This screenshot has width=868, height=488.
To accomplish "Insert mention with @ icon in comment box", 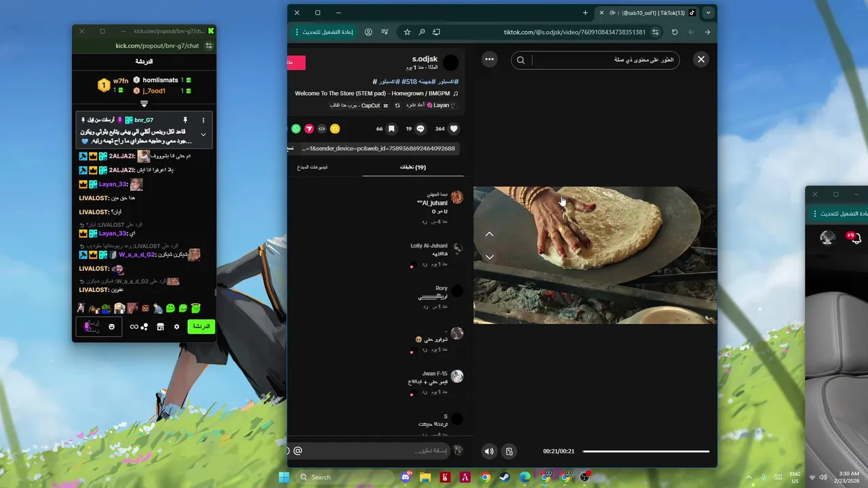I will [x=298, y=451].
